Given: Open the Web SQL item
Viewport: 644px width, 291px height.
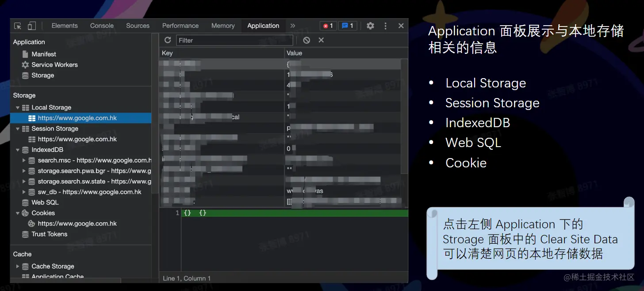Looking at the screenshot, I should pyautogui.click(x=45, y=202).
